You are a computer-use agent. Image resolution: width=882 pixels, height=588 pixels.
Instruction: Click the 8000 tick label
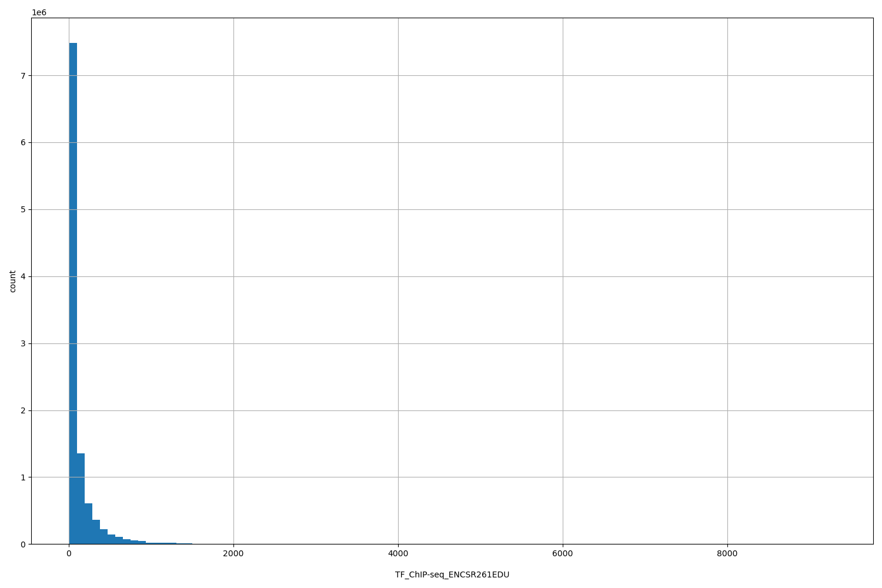[728, 553]
